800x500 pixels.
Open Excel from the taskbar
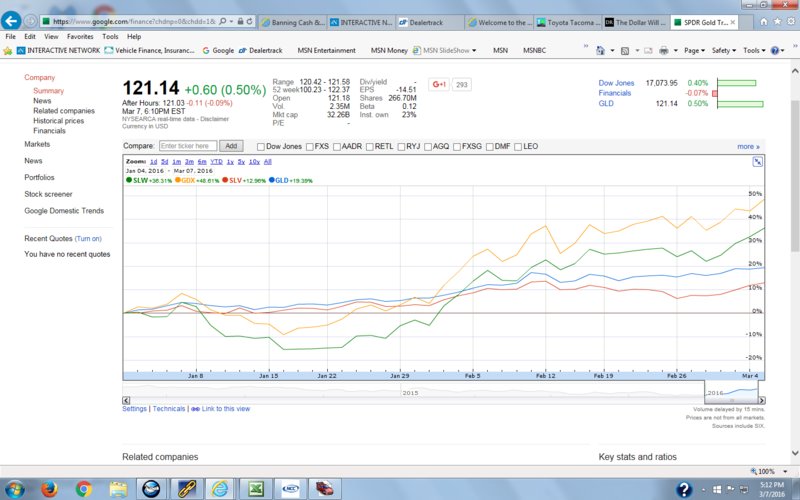(x=255, y=489)
